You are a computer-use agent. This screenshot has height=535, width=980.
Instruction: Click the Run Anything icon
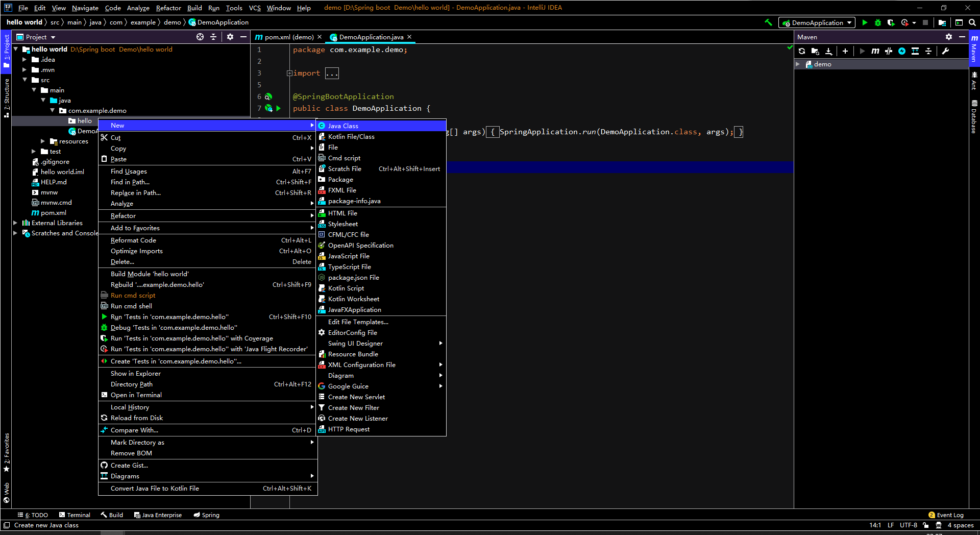click(x=959, y=22)
